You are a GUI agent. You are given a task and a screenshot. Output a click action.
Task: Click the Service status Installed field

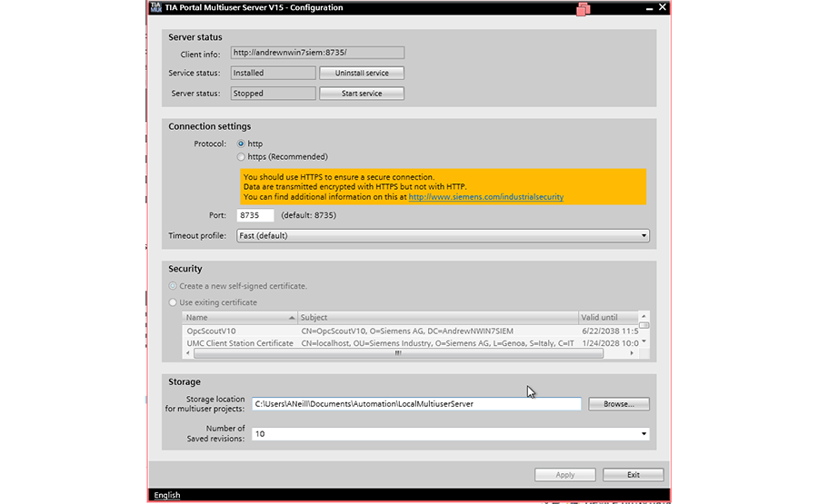click(273, 73)
